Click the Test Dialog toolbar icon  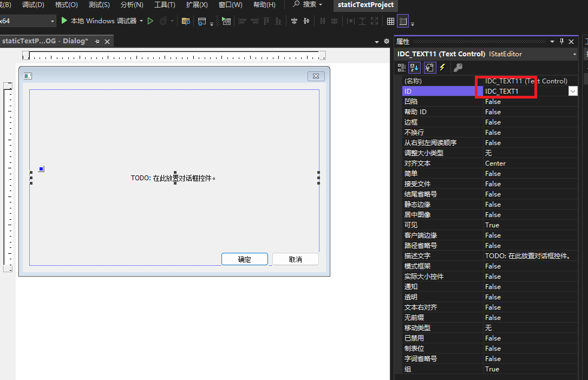(227, 21)
